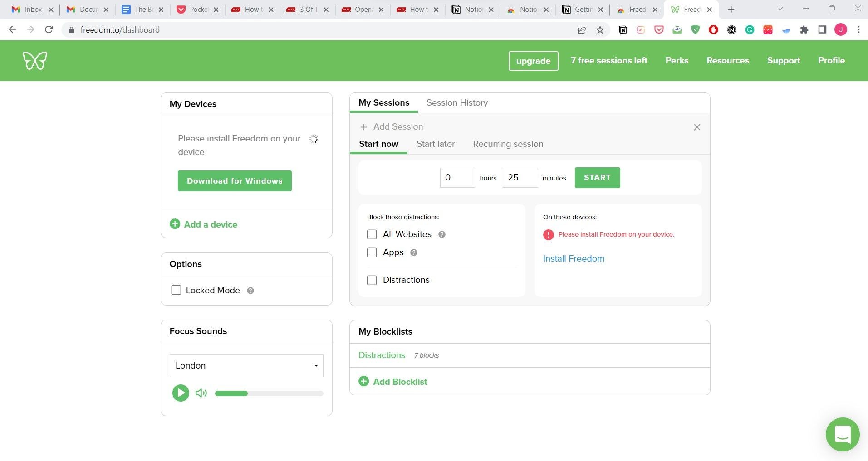Open the Grammarly extension icon

point(750,30)
